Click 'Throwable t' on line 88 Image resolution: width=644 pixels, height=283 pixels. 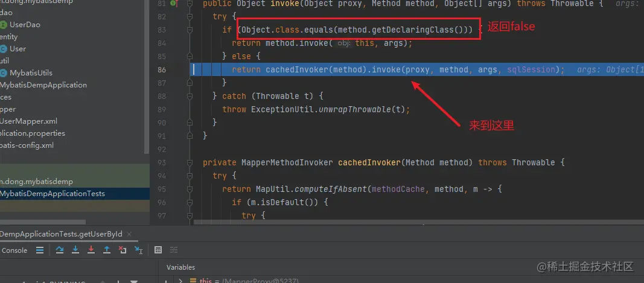click(x=282, y=97)
